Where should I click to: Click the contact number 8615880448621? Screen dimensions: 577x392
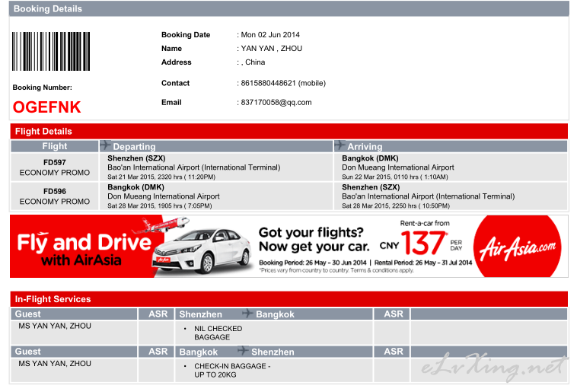pos(268,83)
